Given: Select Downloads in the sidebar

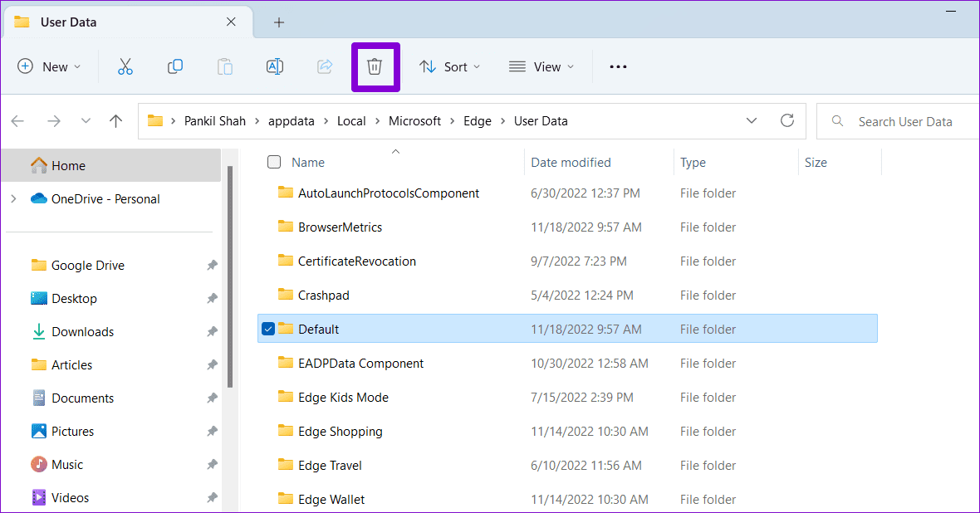Looking at the screenshot, I should pyautogui.click(x=82, y=332).
